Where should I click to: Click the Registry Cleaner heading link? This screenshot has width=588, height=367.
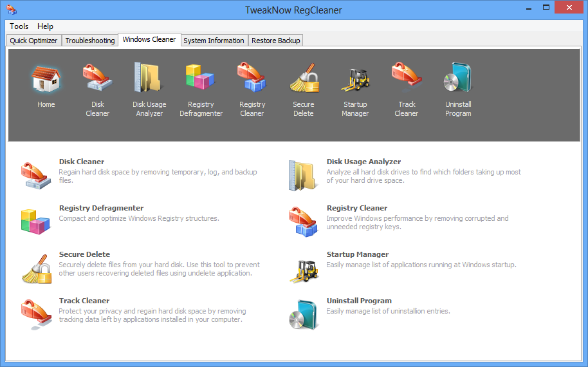coord(356,208)
